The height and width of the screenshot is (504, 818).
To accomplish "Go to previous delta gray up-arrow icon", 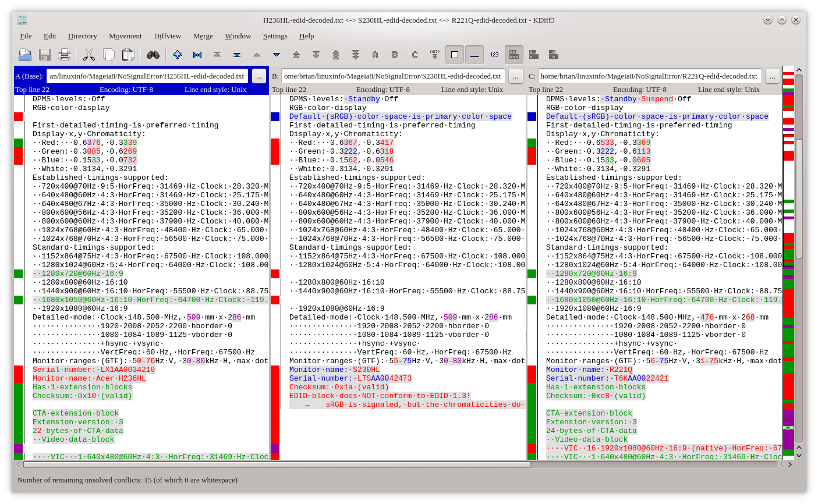I will click(257, 55).
